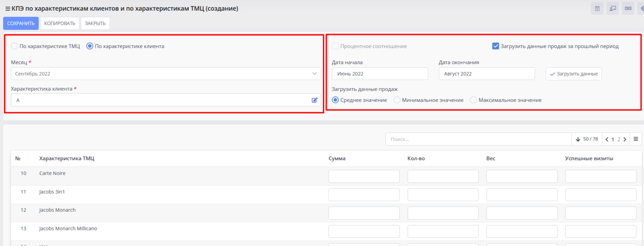Click the Кол-во column header
Viewport: 644px width, 246px height.
click(416, 158)
